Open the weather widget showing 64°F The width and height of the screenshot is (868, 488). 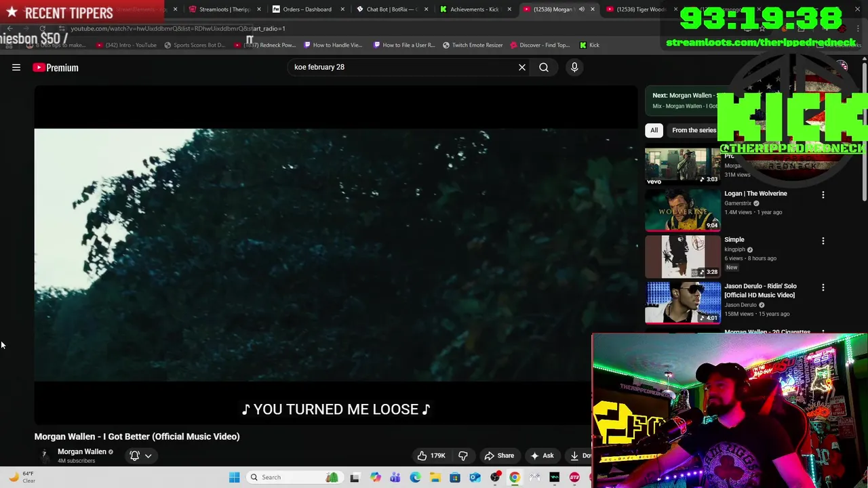pyautogui.click(x=22, y=477)
